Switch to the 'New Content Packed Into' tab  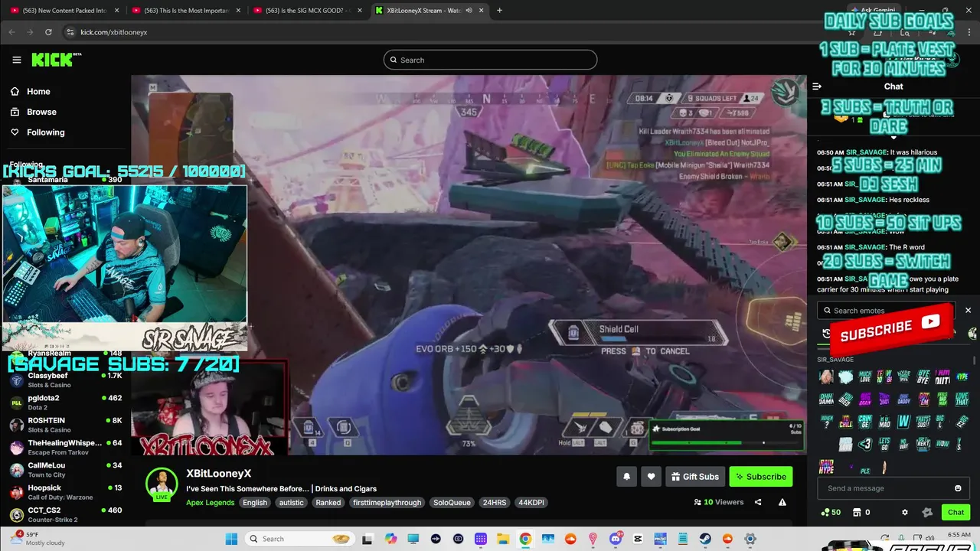(x=65, y=11)
